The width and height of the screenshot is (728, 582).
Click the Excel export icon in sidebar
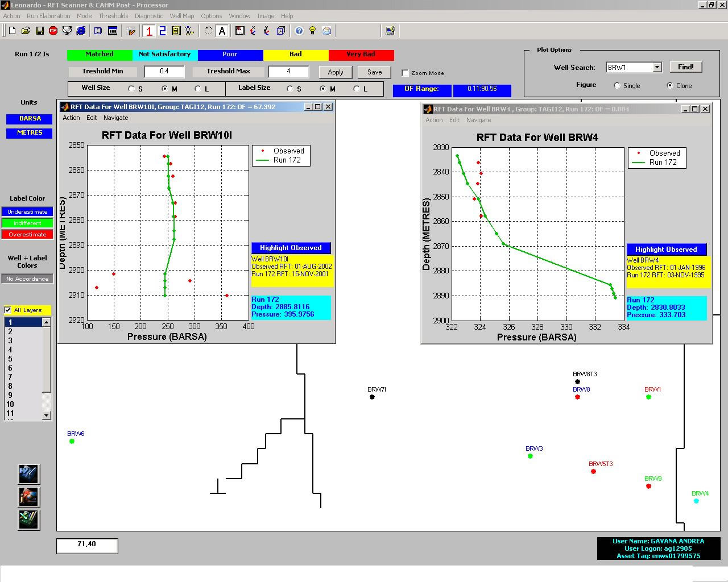(28, 519)
